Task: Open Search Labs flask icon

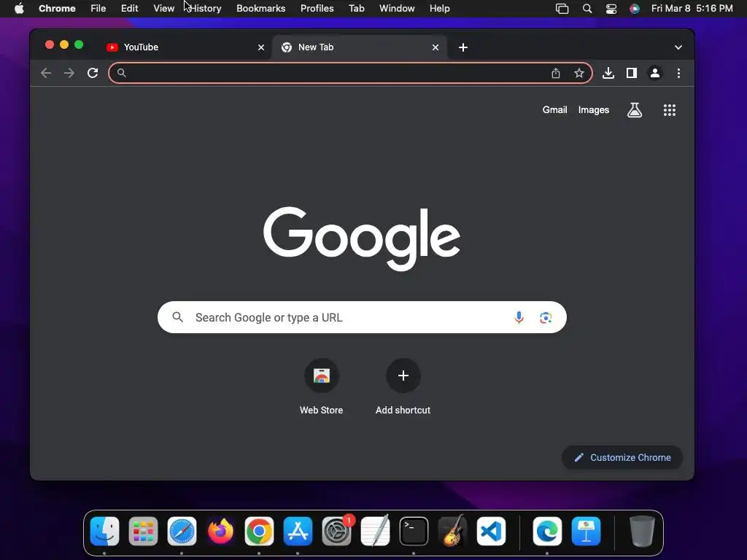Action: click(x=634, y=110)
